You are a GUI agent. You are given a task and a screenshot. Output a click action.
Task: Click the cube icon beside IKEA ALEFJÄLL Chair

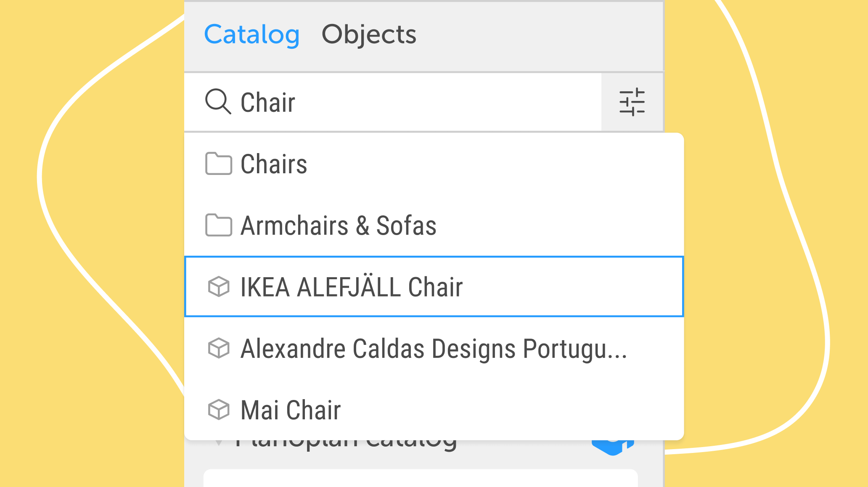[219, 287]
